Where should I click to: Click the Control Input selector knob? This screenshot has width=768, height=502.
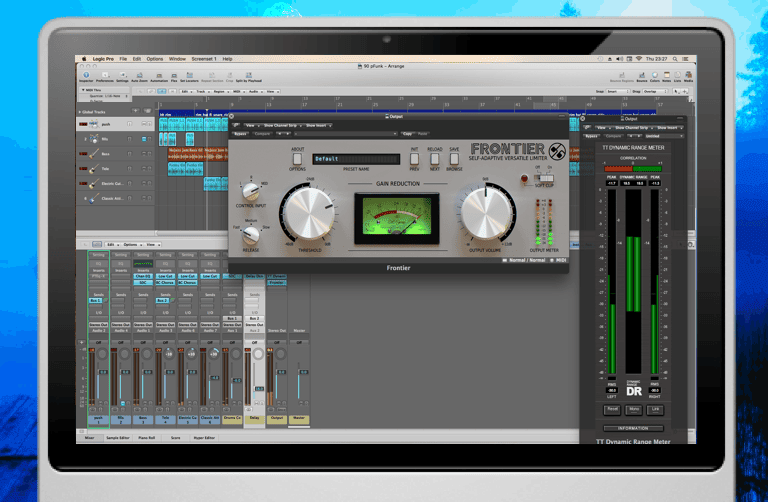pos(251,191)
